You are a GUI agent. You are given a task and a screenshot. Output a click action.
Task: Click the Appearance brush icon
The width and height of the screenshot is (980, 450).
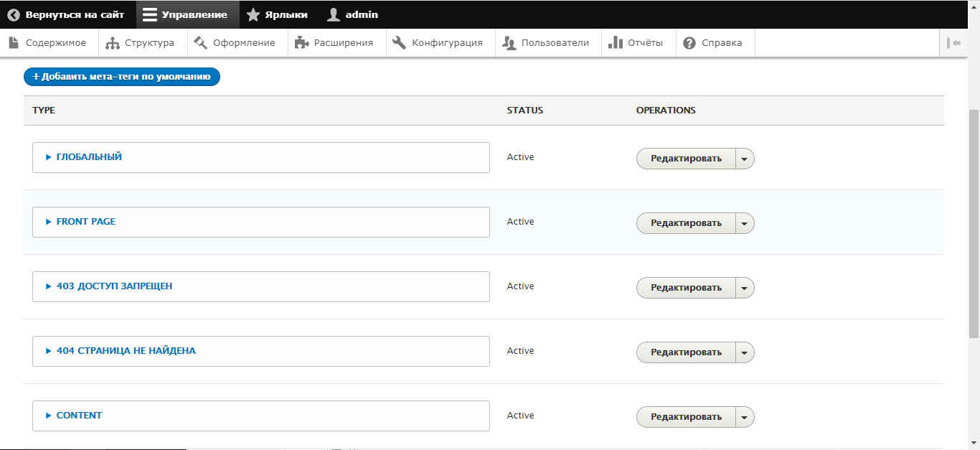(x=201, y=43)
